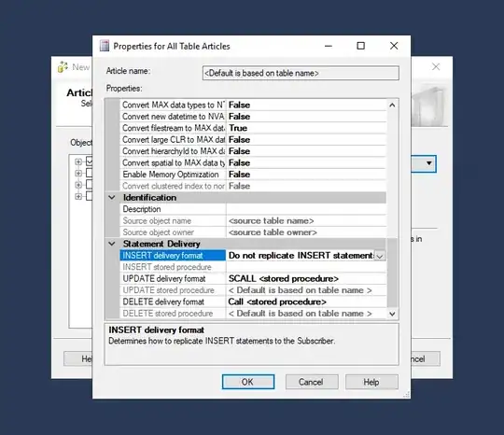Click the Article name input field

tap(301, 73)
